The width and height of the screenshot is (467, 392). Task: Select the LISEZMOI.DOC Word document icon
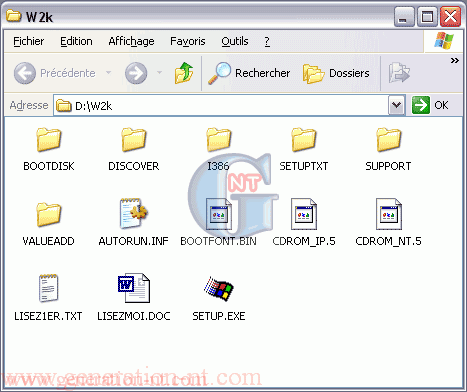pos(134,288)
